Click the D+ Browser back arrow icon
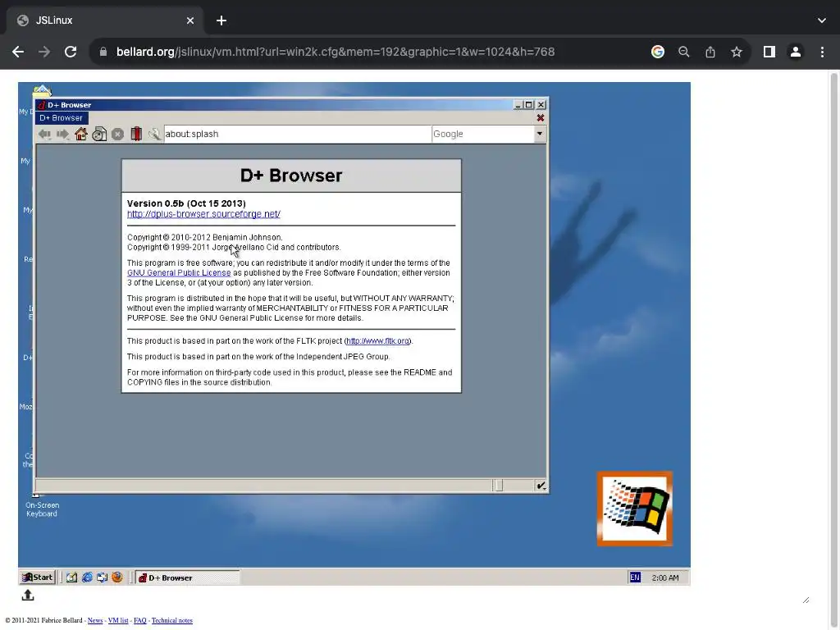This screenshot has width=840, height=630. point(44,134)
